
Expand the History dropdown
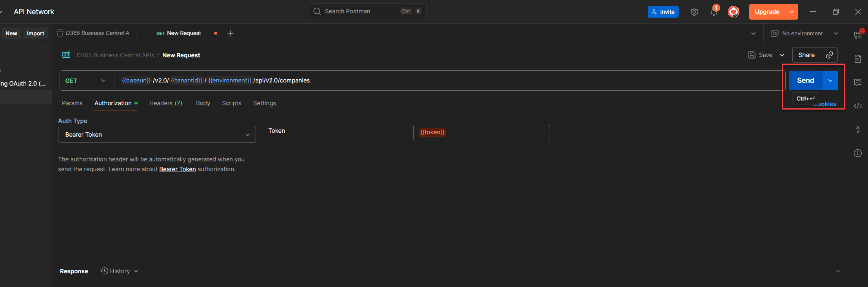coord(136,271)
